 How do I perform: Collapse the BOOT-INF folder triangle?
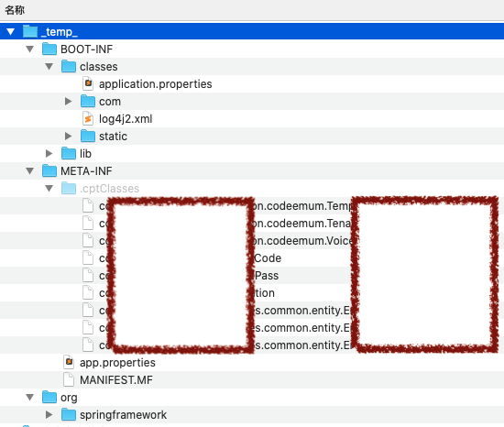[x=30, y=49]
